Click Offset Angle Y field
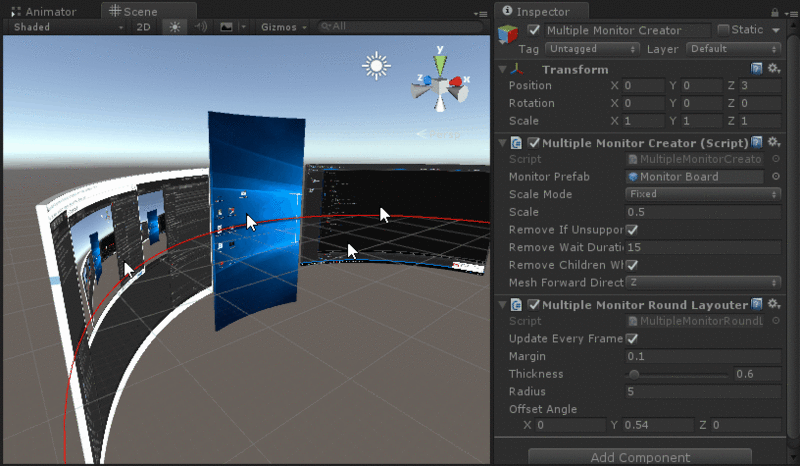The image size is (800, 466). (x=658, y=425)
